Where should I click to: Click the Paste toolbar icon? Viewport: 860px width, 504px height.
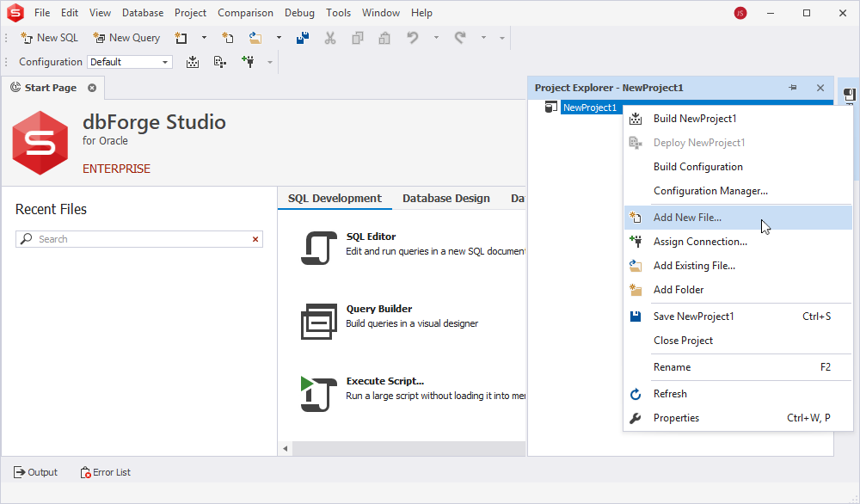[384, 38]
